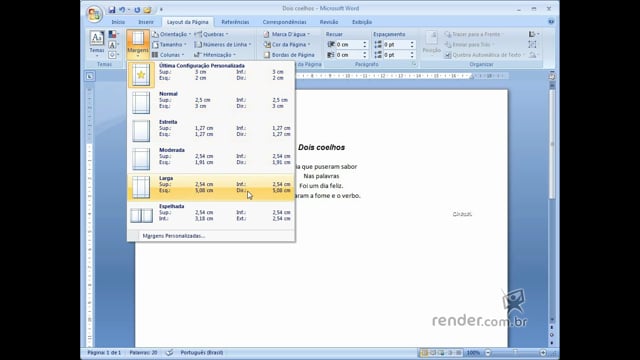The height and width of the screenshot is (360, 640).
Task: Switch to the Correspondências tab
Action: (284, 22)
